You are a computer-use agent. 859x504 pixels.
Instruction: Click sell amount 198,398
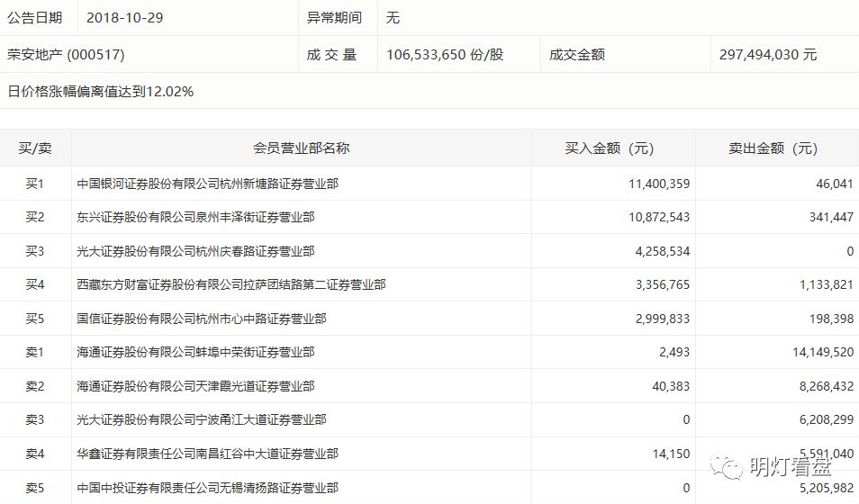coord(831,319)
